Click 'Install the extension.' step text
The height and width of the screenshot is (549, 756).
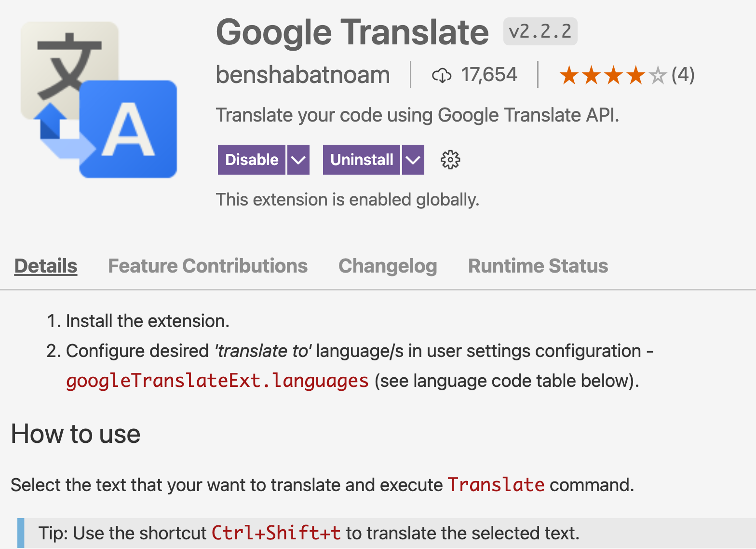coord(148,321)
